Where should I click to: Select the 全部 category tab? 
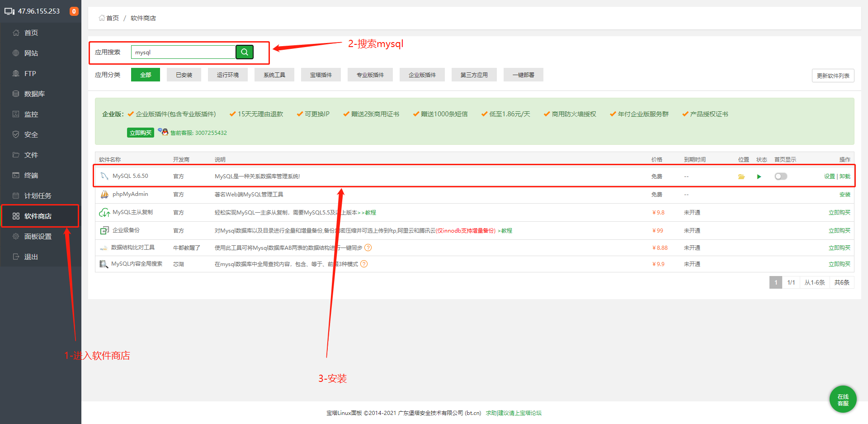(146, 75)
